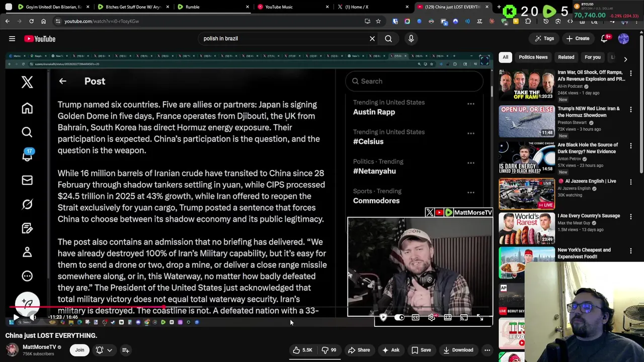This screenshot has width=644, height=362.
Task: Reload the page in the browser
Action: pos(31,21)
